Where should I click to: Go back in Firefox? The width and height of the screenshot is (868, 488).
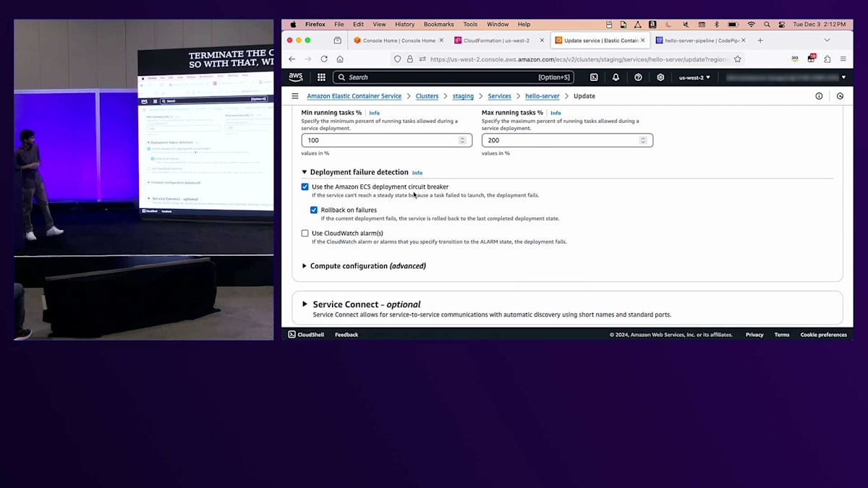(292, 59)
